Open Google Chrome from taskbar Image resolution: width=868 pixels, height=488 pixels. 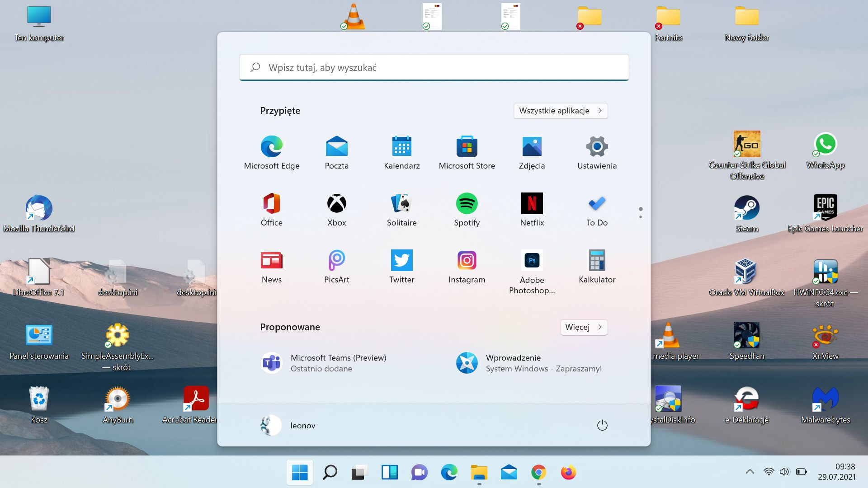538,473
